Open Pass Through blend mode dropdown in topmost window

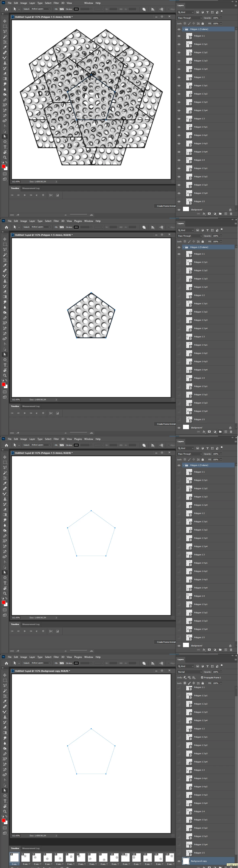190,18
